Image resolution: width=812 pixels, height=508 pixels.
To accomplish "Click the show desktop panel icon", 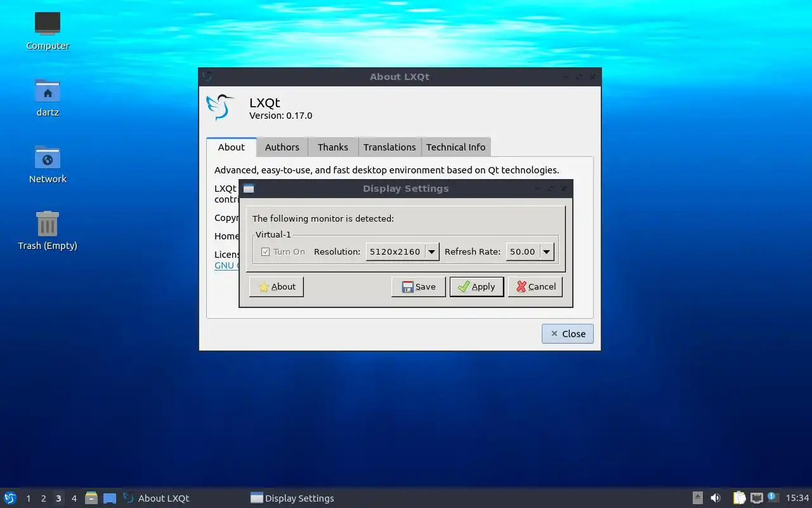I will (x=110, y=498).
